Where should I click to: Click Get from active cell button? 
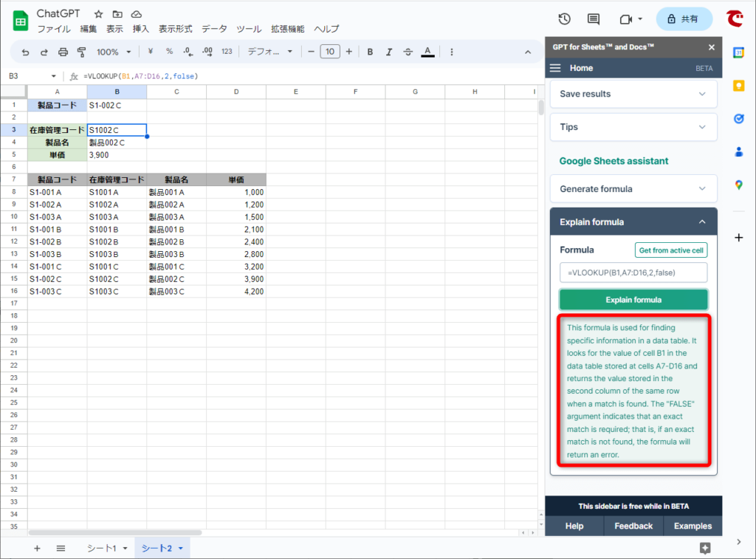(x=671, y=250)
